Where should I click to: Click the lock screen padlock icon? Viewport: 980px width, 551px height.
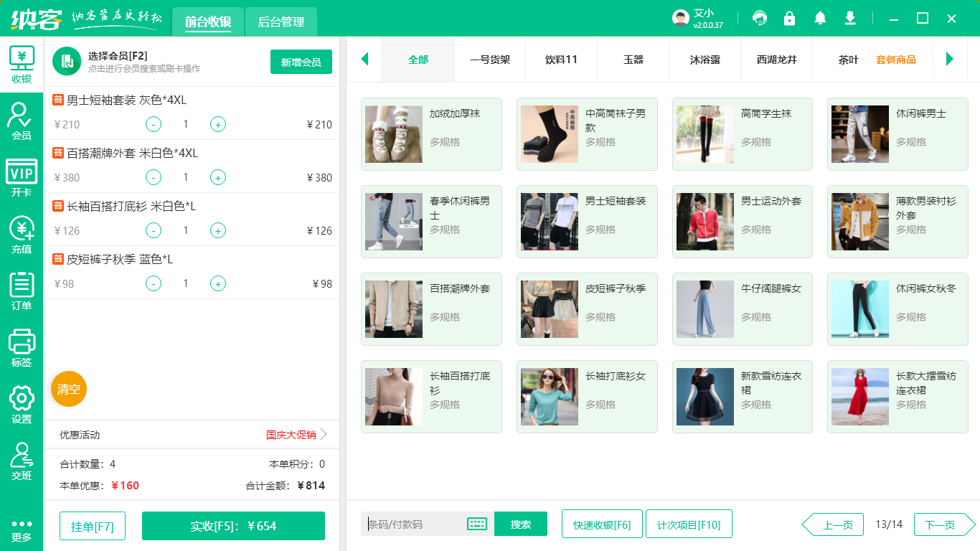pyautogui.click(x=789, y=18)
